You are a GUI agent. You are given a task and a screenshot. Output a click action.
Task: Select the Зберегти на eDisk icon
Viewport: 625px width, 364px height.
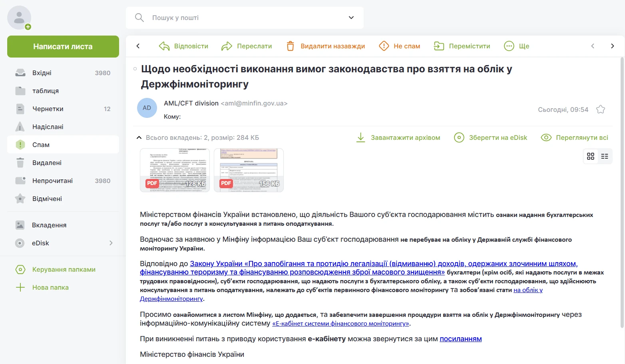(459, 137)
